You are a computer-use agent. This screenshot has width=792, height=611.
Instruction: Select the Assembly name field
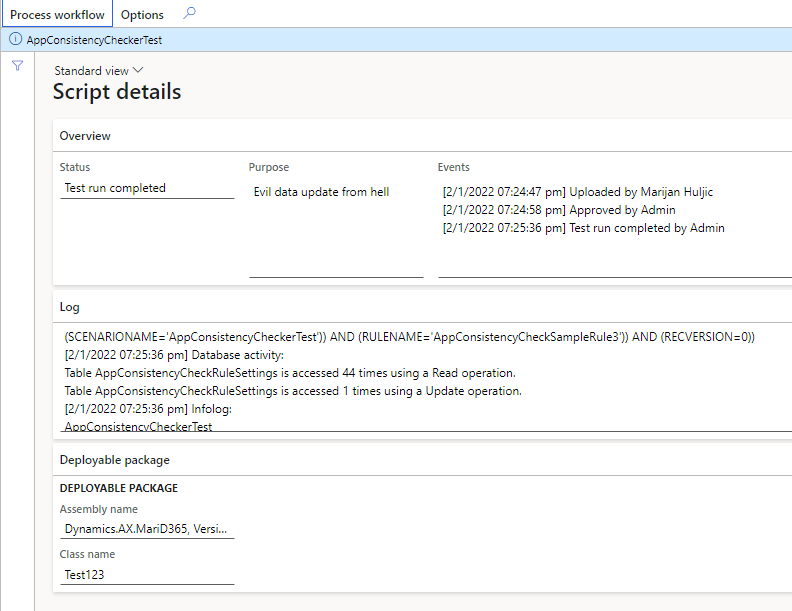(147, 529)
